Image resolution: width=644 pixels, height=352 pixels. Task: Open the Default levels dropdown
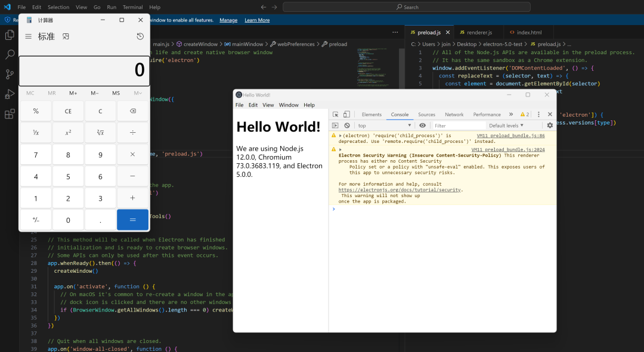click(506, 126)
